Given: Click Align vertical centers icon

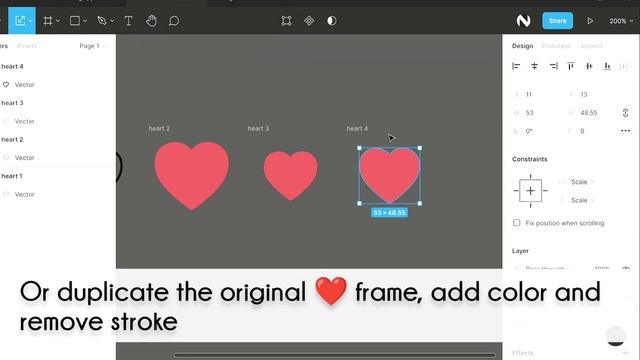Looking at the screenshot, I should 589,66.
